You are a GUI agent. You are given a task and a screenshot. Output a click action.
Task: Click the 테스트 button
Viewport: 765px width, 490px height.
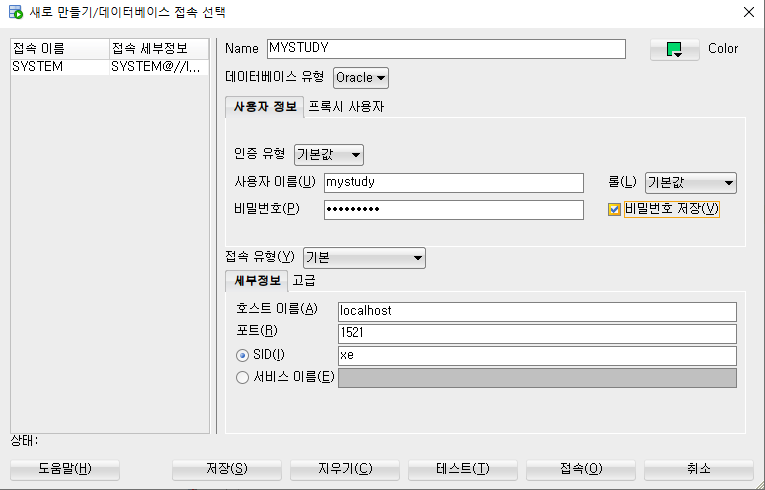[463, 469]
